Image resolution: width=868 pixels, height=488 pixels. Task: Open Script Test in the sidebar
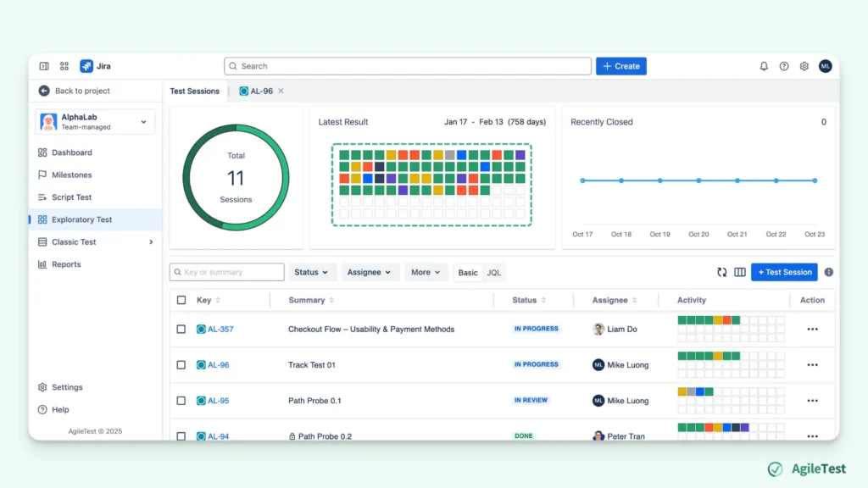point(72,197)
